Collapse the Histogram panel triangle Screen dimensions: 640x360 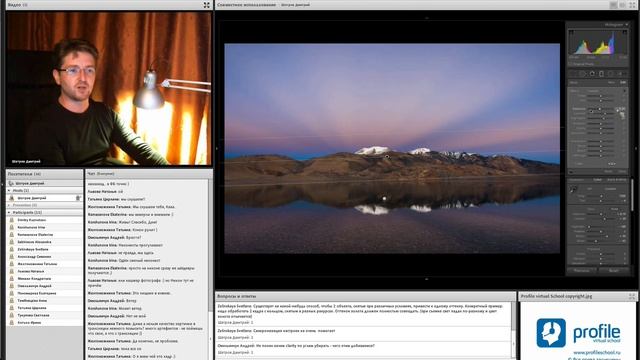[x=627, y=25]
